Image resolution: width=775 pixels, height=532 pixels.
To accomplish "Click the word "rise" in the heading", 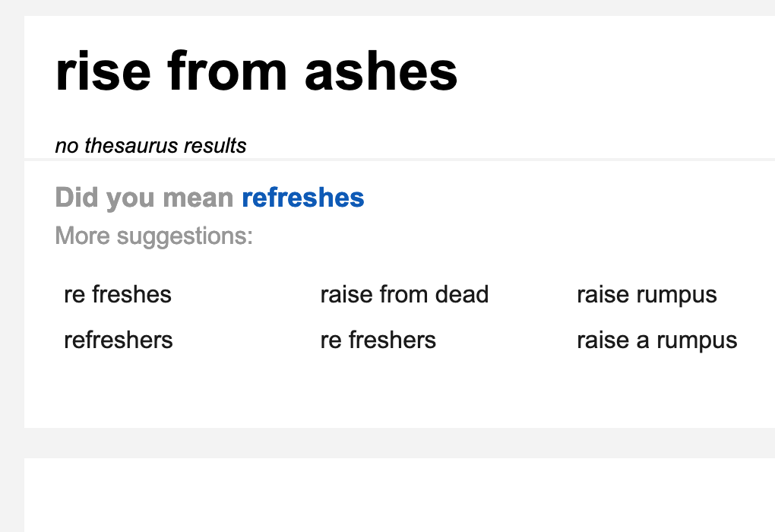I will tap(104, 71).
